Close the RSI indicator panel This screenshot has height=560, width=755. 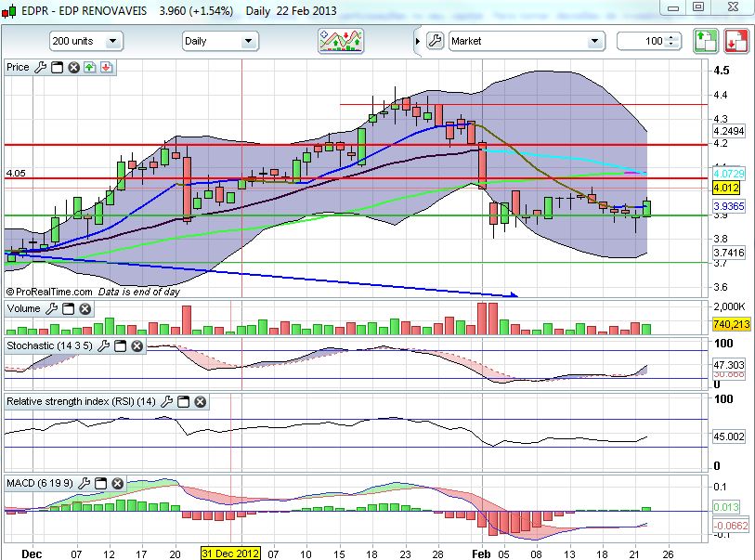click(x=201, y=401)
